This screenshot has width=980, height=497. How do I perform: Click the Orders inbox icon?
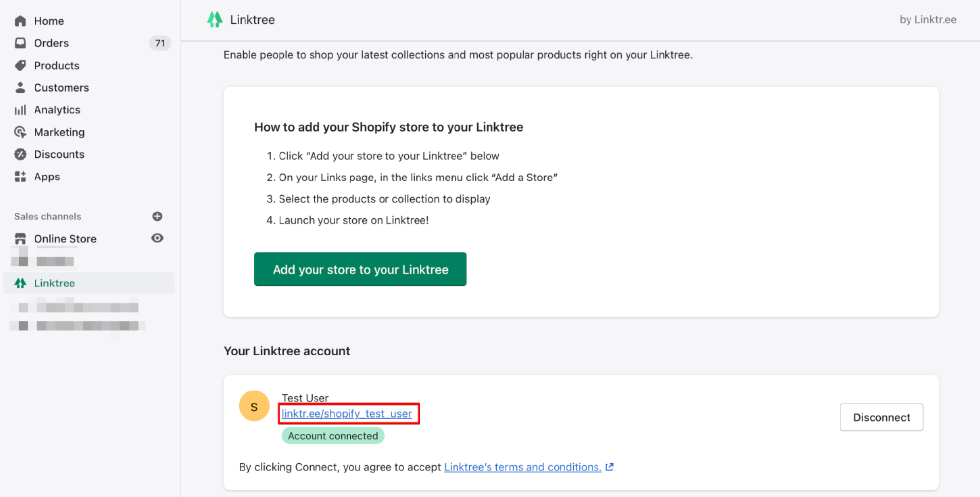point(20,43)
